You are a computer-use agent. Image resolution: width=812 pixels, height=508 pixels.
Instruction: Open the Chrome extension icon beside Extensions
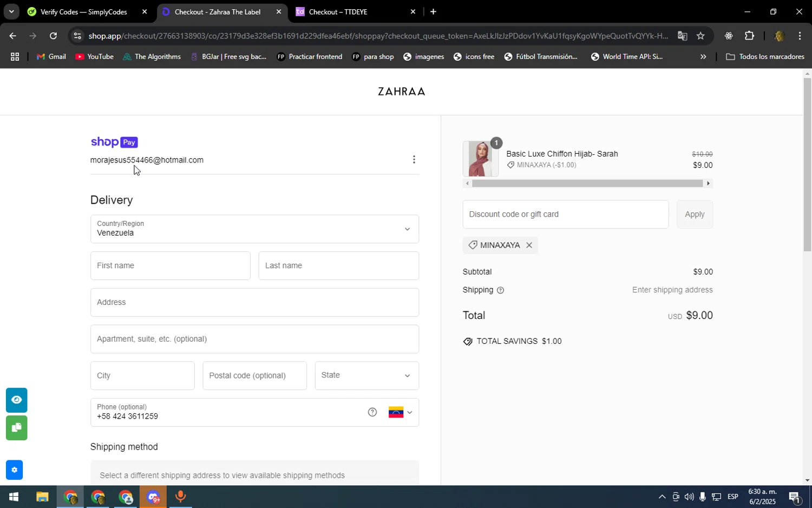729,36
